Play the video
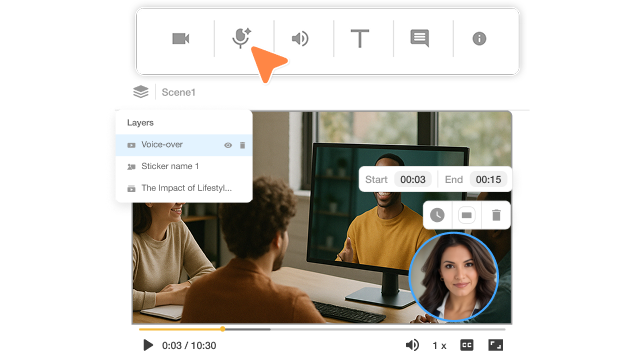Image resolution: width=640 pixels, height=360 pixels. coord(148,345)
